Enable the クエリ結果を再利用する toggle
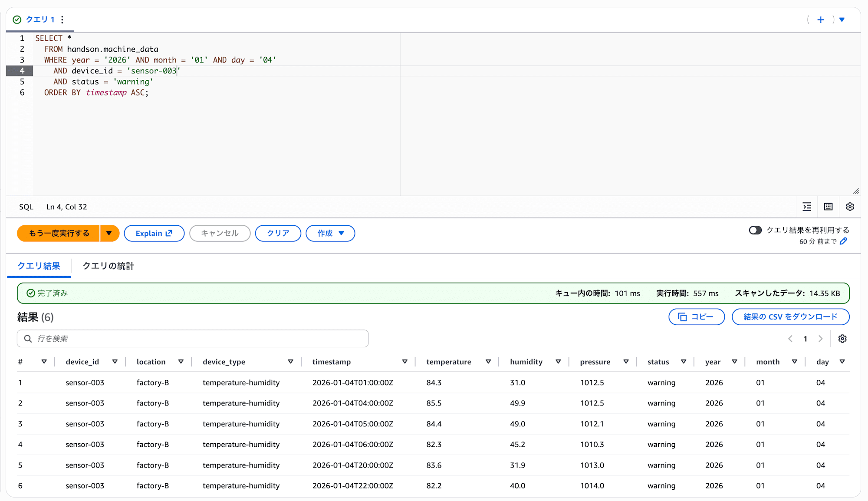The width and height of the screenshot is (868, 501). pyautogui.click(x=755, y=230)
